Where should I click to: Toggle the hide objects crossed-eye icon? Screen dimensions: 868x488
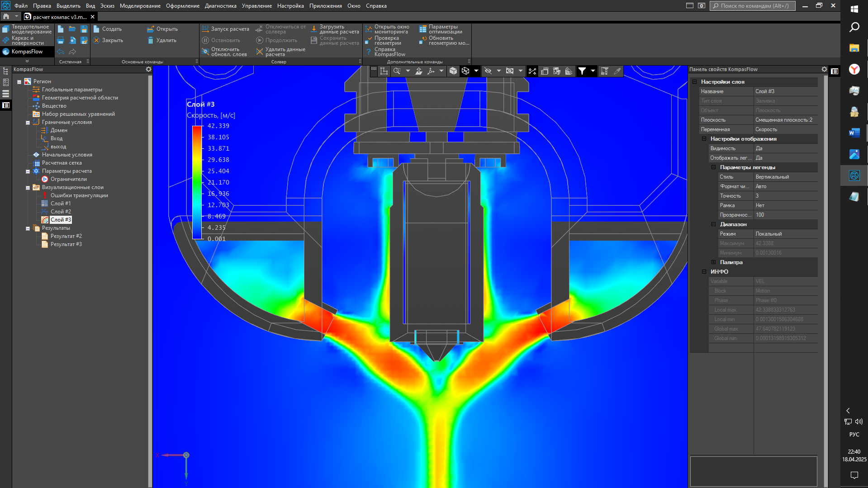[488, 71]
